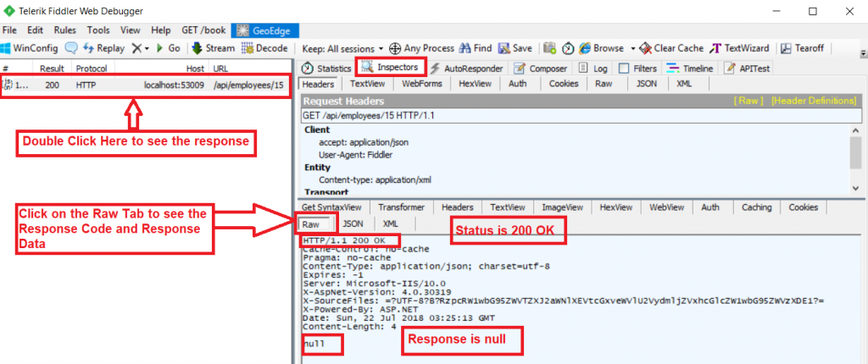
Task: Click the request headers vertical scrollbar
Action: coord(855,154)
